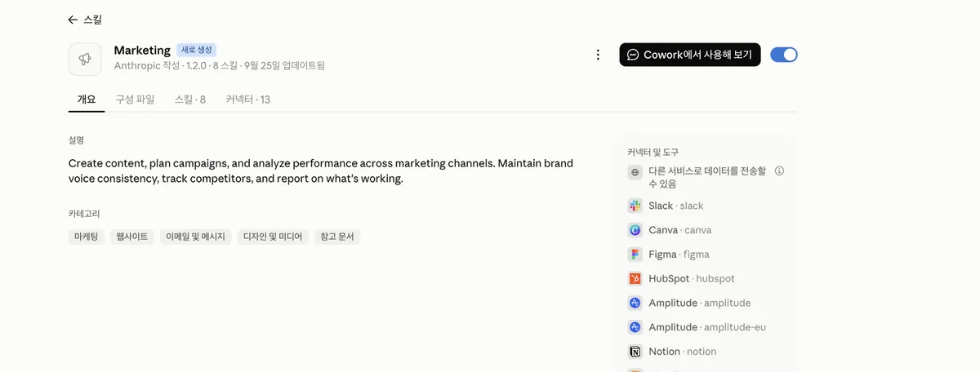Click the Canva · canva connector label
980x372 pixels.
pyautogui.click(x=680, y=230)
